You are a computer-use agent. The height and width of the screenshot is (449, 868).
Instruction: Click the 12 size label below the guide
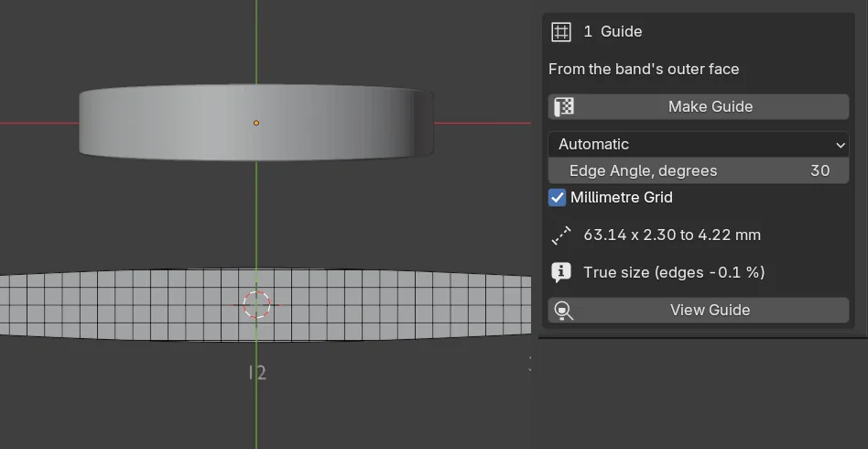click(x=257, y=373)
